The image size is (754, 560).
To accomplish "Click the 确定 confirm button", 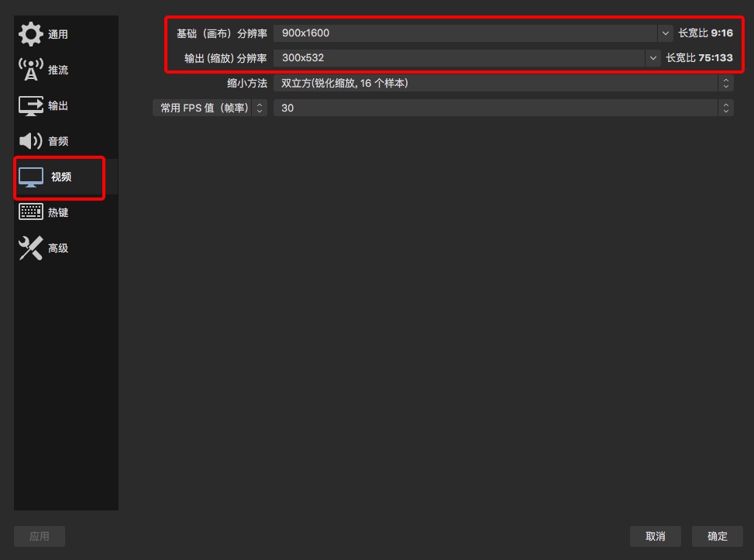I will (x=717, y=536).
